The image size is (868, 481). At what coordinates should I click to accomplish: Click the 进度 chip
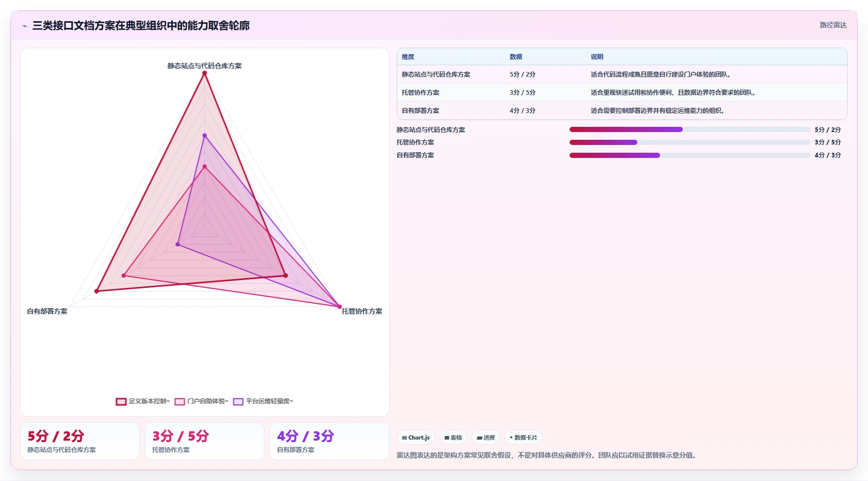click(x=486, y=438)
